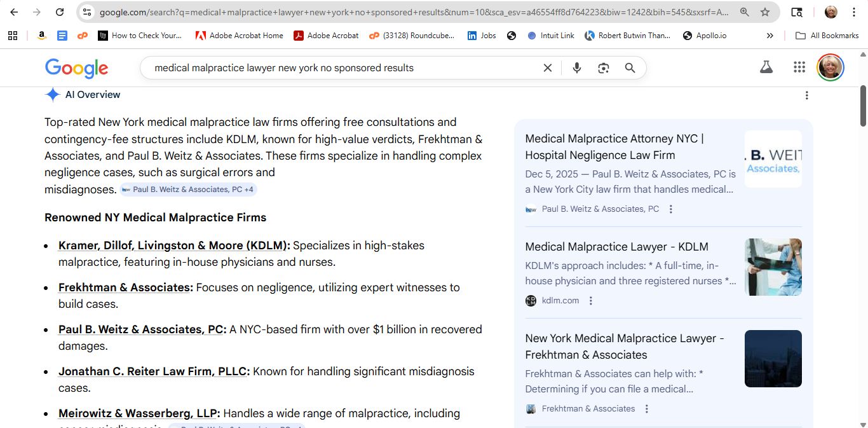Open Search Labs flask icon

[x=766, y=67]
